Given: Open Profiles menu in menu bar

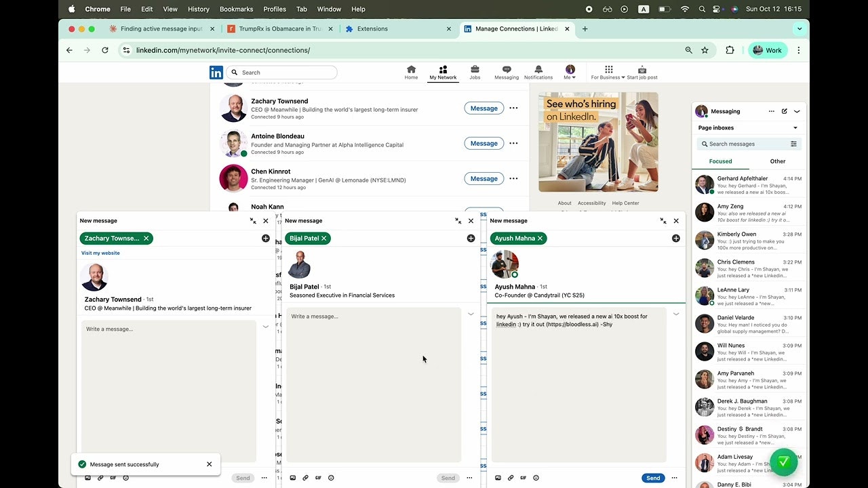Looking at the screenshot, I should pyautogui.click(x=275, y=9).
